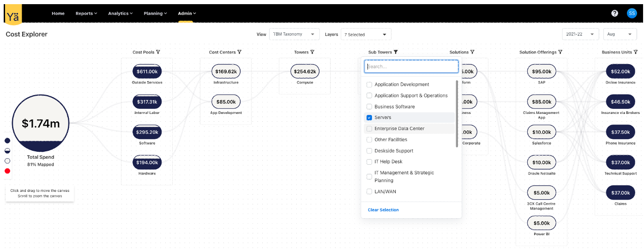The width and height of the screenshot is (644, 250).
Task: Click the Clear Selection link
Action: [x=383, y=210]
